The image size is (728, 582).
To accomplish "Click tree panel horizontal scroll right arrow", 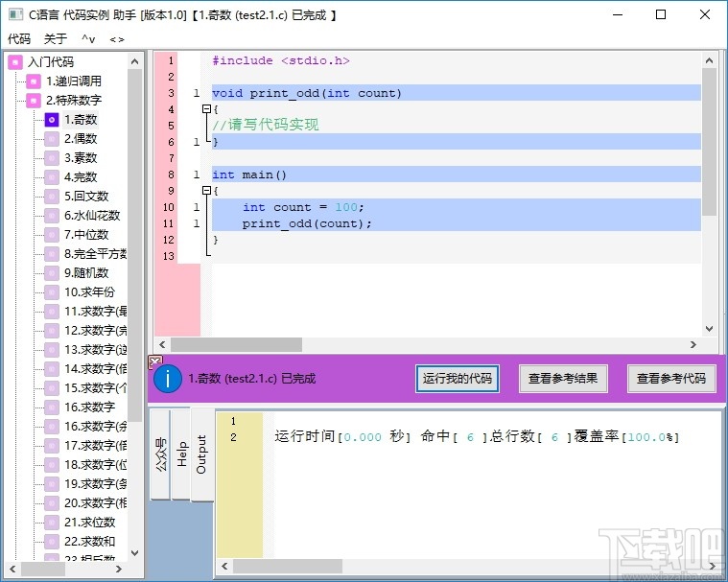I will click(119, 569).
